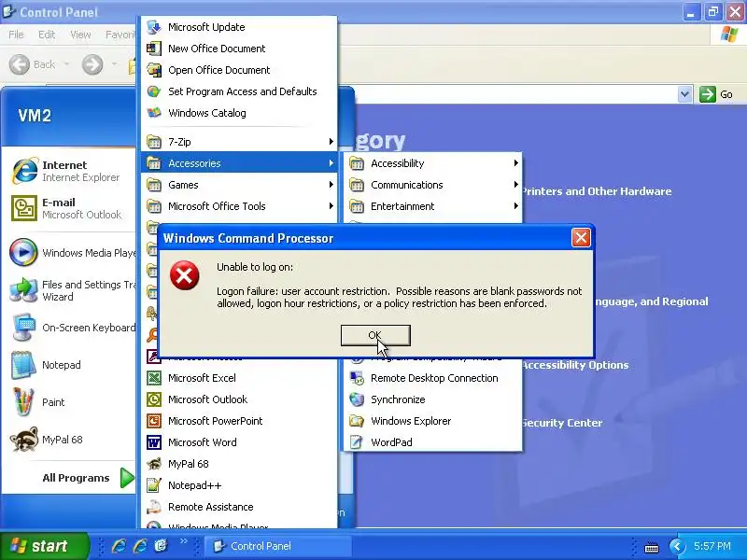
Task: Launch Paint
Action: (69, 402)
